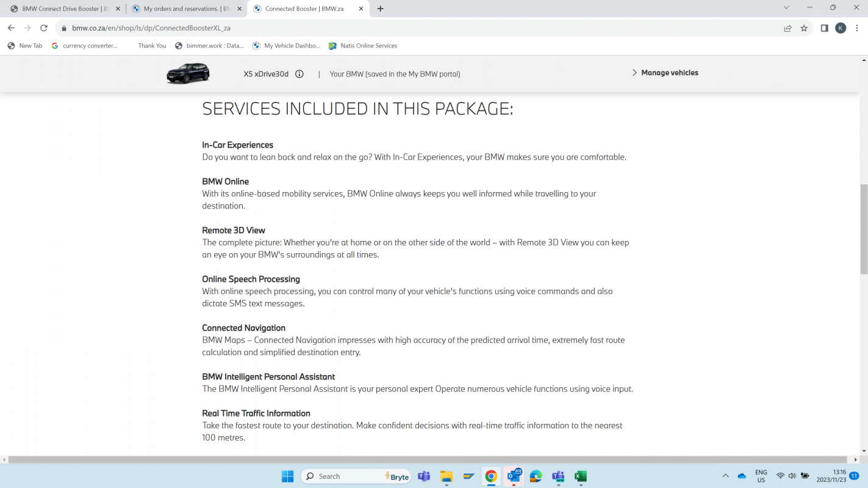
Task: Go forward in browser history
Action: point(27,28)
